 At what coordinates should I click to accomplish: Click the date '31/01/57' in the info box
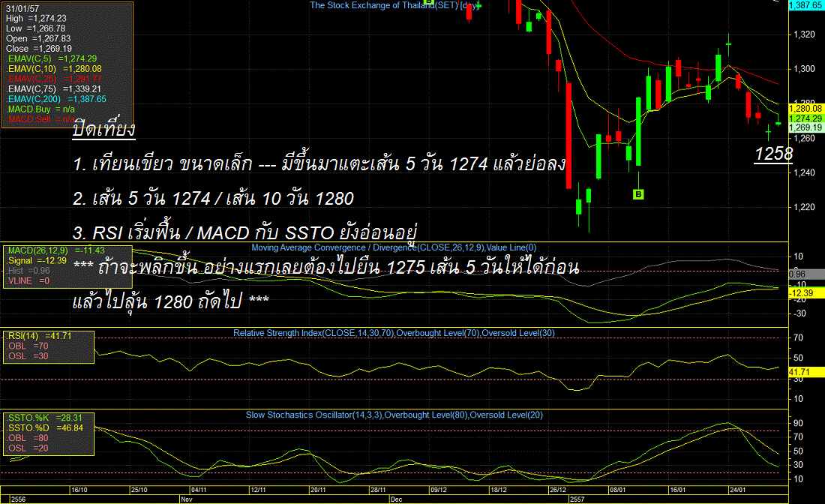coord(22,8)
